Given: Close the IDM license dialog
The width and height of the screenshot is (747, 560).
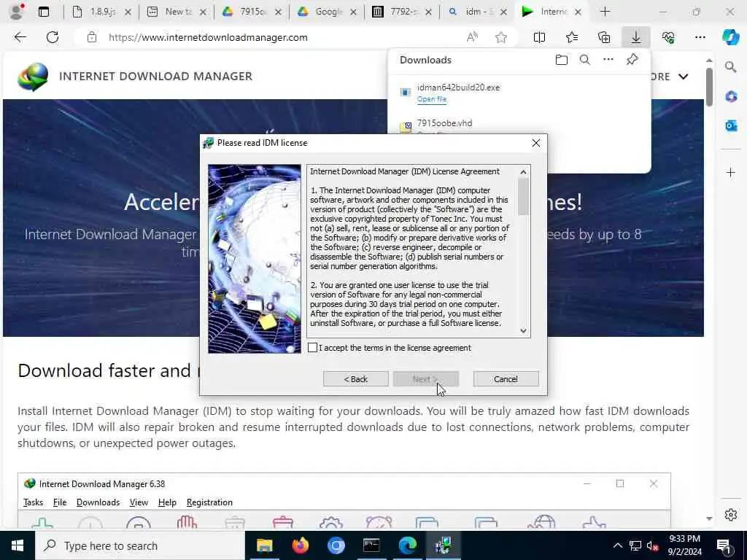Looking at the screenshot, I should click(x=536, y=143).
